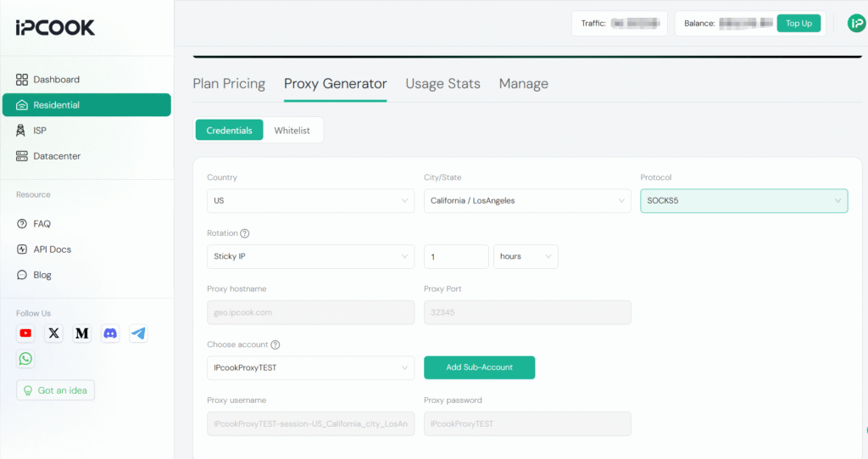This screenshot has width=868, height=459.
Task: Expand the Country dropdown showing US
Action: pos(310,201)
